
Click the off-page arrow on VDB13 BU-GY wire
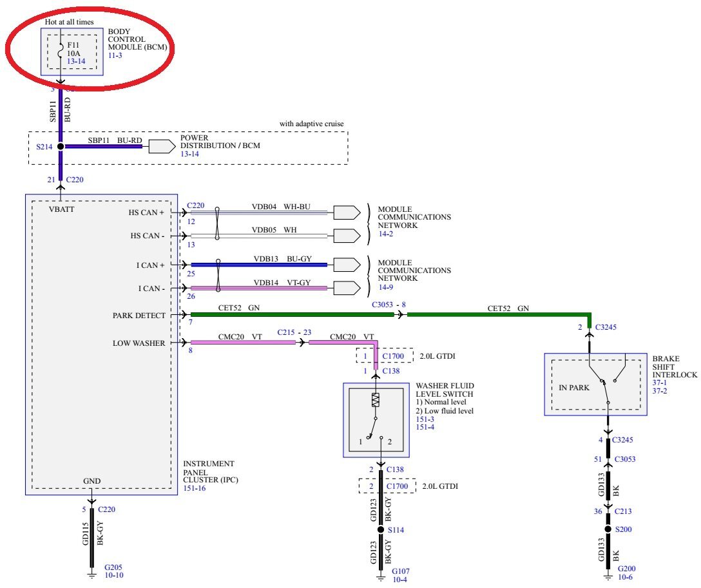[347, 265]
